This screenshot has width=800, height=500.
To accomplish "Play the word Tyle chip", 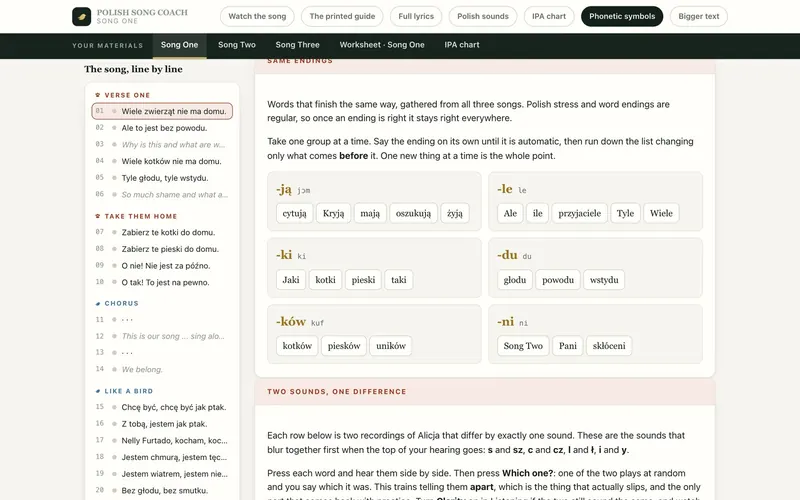I will point(625,213).
